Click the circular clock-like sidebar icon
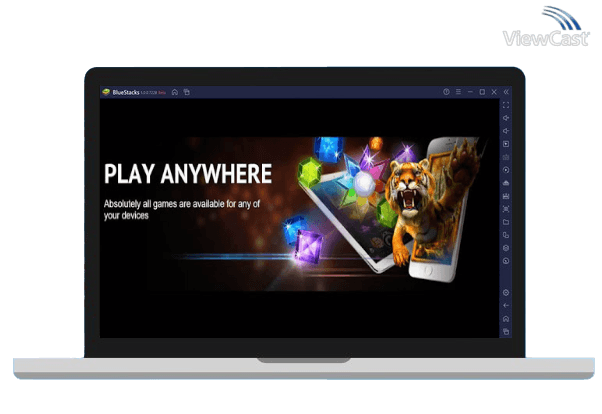 pos(506,261)
